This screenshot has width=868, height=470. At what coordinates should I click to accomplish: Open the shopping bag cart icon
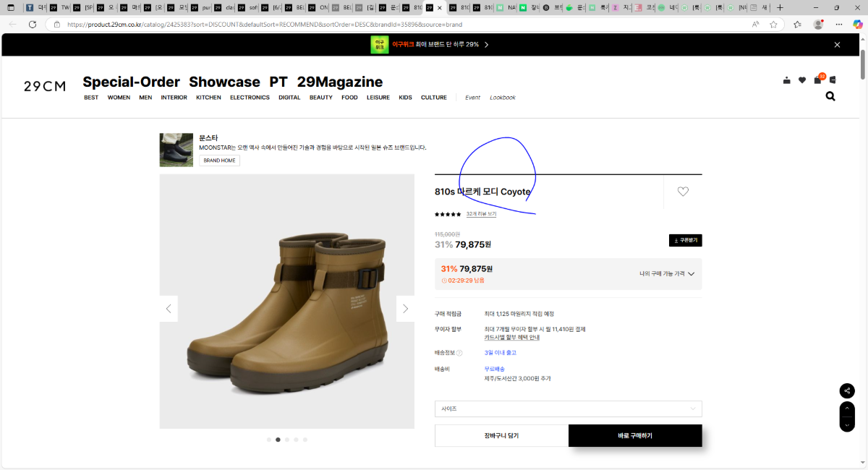pos(817,80)
